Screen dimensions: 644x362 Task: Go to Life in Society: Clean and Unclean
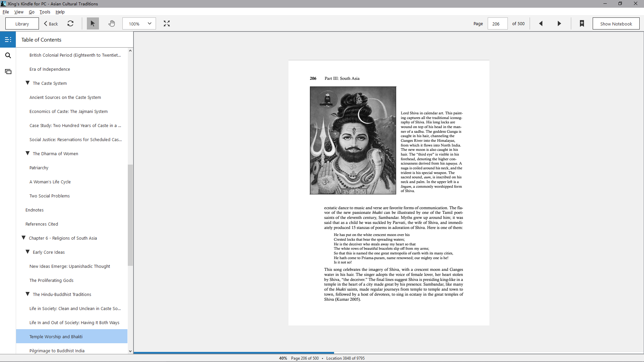(75, 308)
